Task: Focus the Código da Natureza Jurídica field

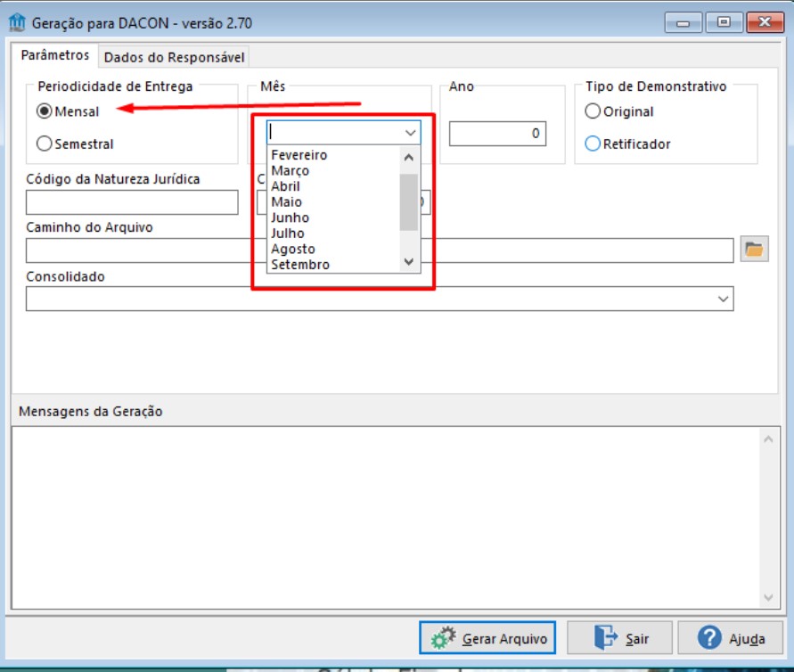Action: [132, 202]
